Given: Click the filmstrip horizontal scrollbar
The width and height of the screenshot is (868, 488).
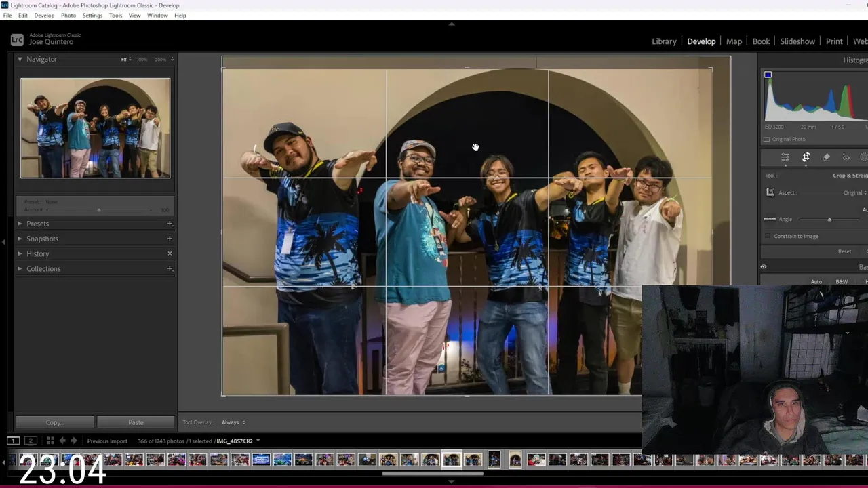Looking at the screenshot, I should coord(433,474).
